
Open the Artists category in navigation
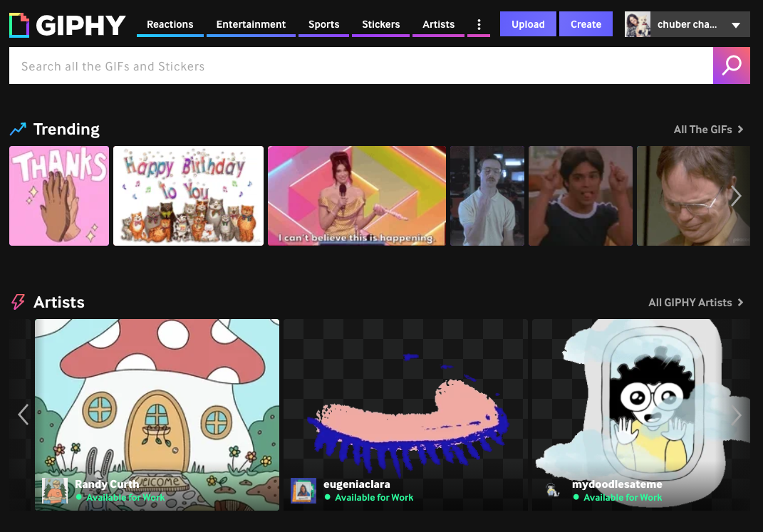(x=438, y=24)
